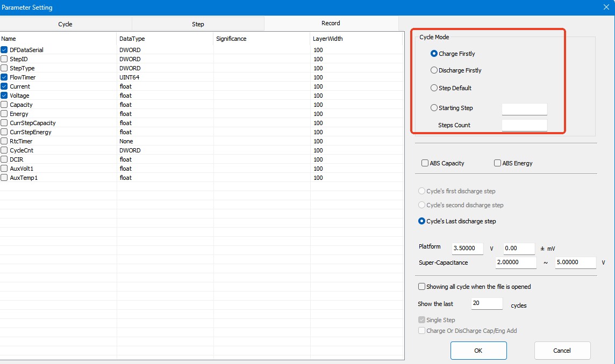Check the CurrStepCapacity checkbox
Viewport: 615px width, 364px height.
(4, 122)
